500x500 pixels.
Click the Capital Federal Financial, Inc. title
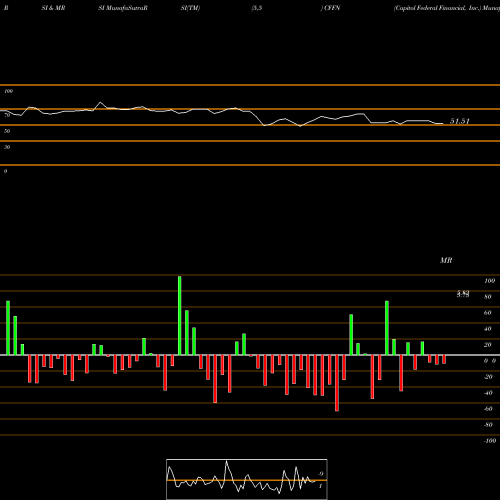tap(438, 8)
